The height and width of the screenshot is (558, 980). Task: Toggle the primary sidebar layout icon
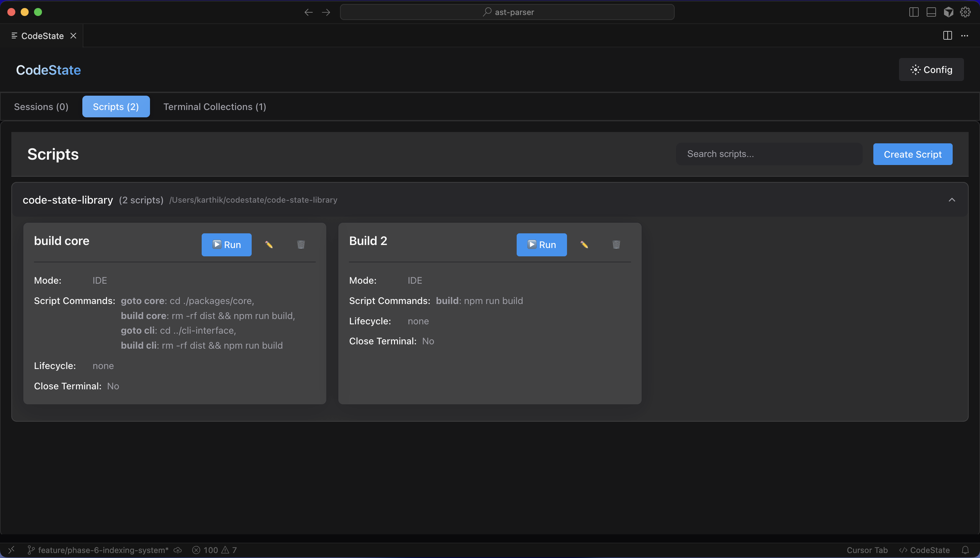pos(913,12)
